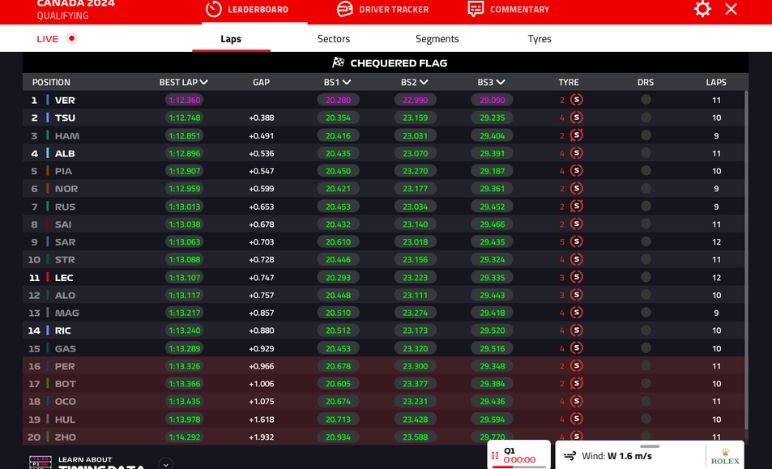Open the settings gear icon

click(703, 9)
